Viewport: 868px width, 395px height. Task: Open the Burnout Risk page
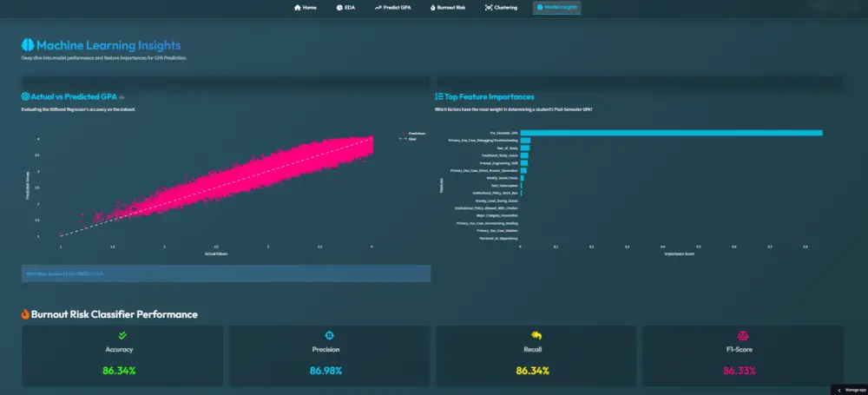447,8
